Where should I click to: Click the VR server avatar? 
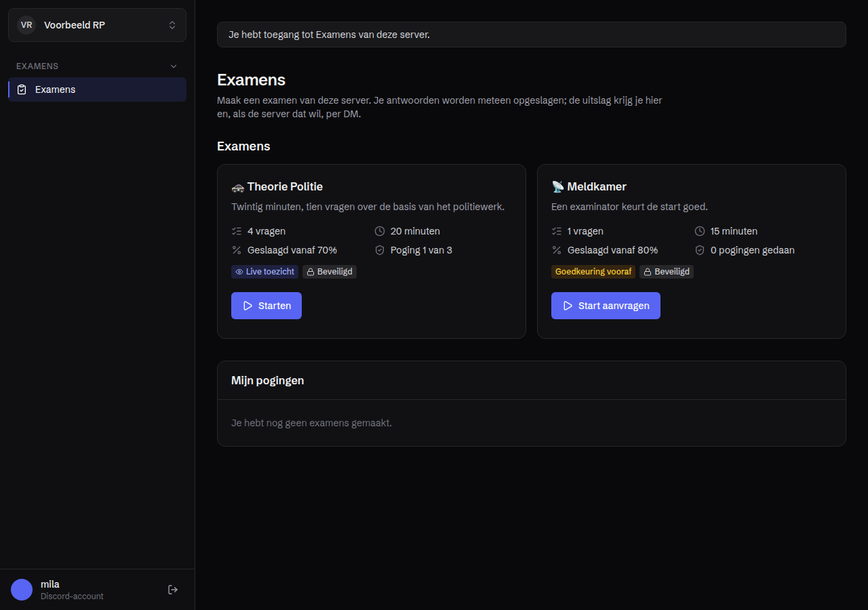click(x=26, y=25)
